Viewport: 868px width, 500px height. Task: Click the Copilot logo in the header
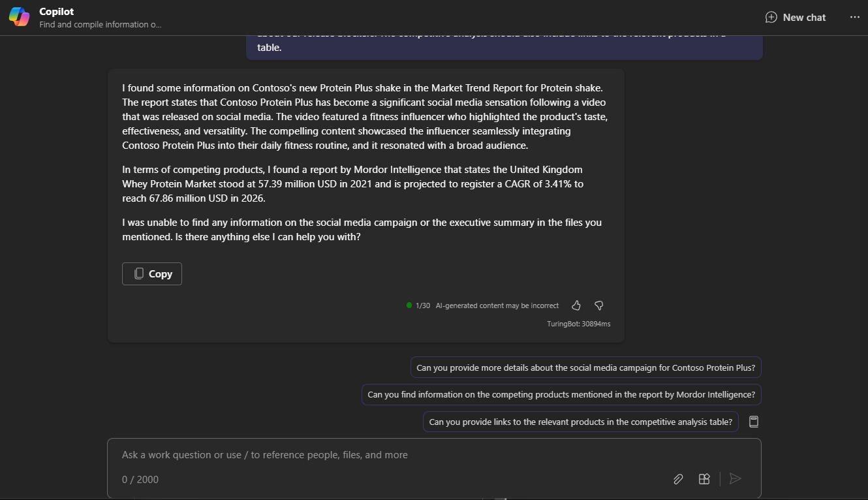tap(19, 16)
